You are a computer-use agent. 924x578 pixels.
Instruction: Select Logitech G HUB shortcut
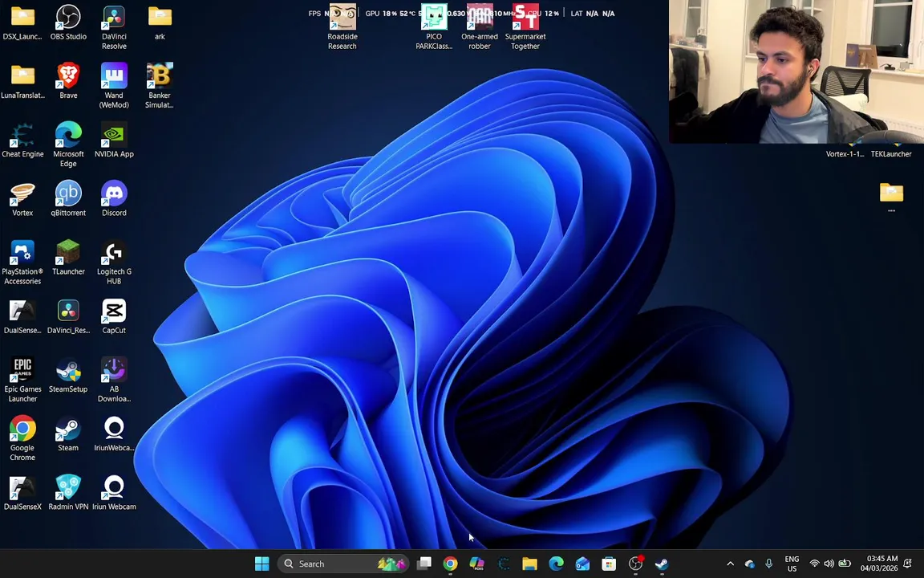pyautogui.click(x=114, y=263)
